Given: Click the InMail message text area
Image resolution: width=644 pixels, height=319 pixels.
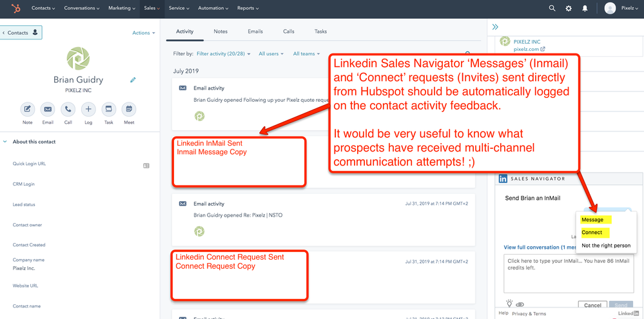Looking at the screenshot, I should (569, 273).
